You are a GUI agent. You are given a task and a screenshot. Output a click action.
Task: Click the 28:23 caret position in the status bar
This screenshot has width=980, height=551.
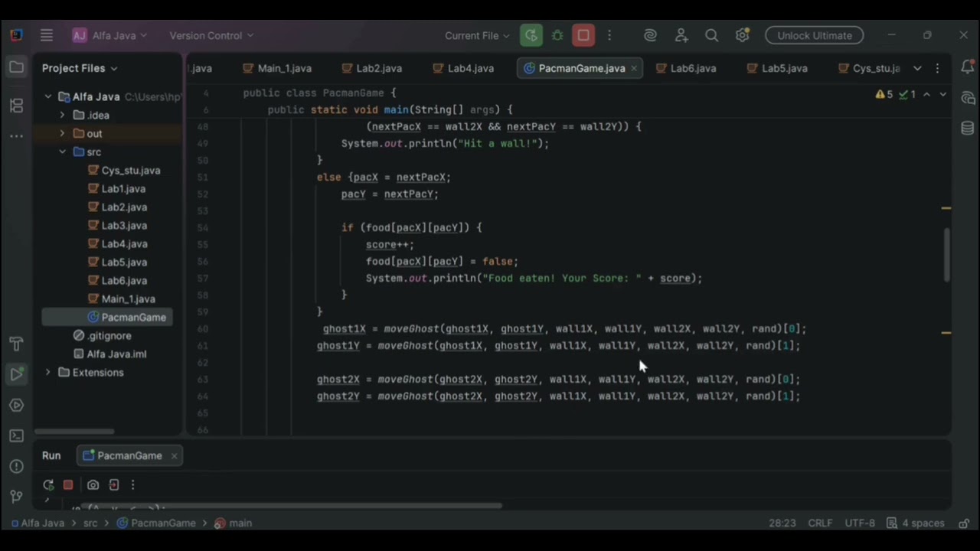[x=782, y=523]
